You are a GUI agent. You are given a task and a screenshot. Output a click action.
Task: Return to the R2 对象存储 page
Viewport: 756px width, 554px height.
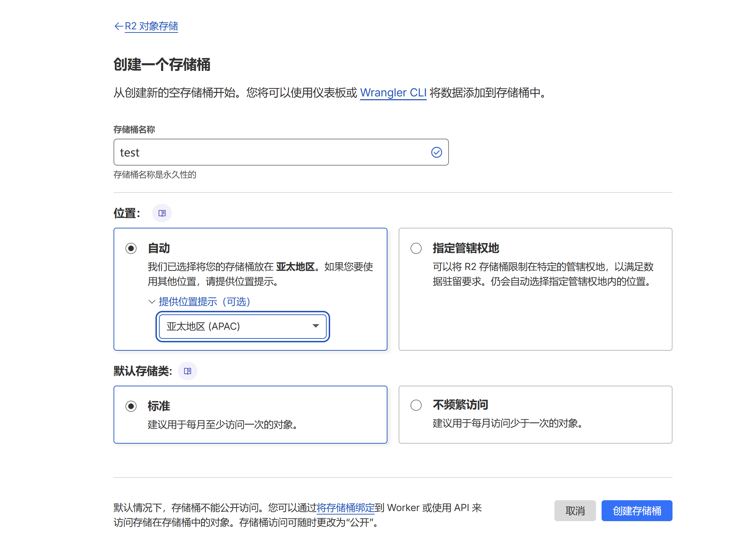point(151,27)
